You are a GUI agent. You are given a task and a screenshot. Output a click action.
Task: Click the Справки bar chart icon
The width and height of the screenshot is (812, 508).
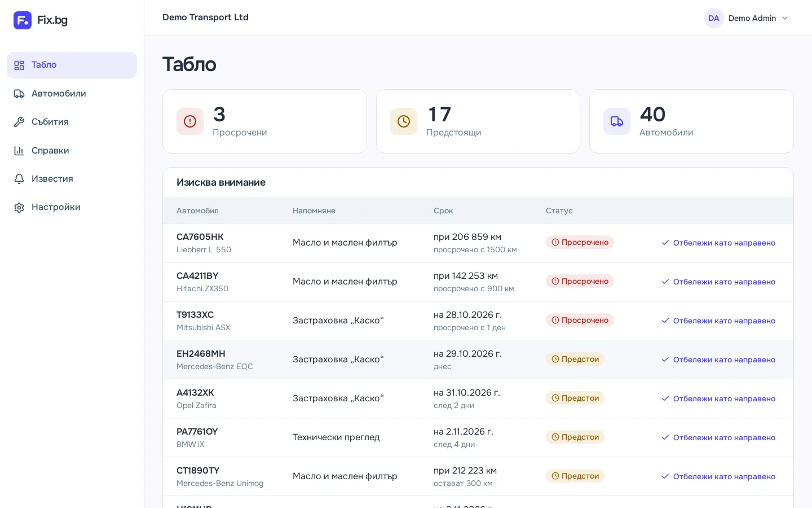click(x=19, y=151)
